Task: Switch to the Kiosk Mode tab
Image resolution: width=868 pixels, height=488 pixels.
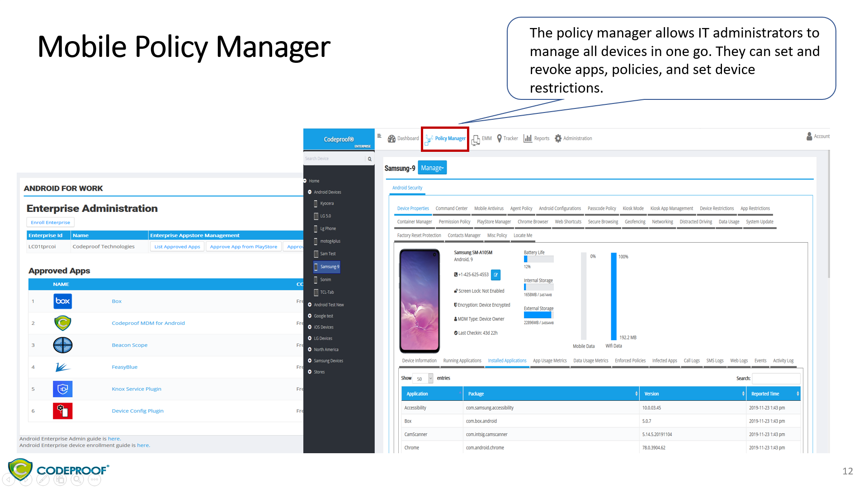Action: 633,209
